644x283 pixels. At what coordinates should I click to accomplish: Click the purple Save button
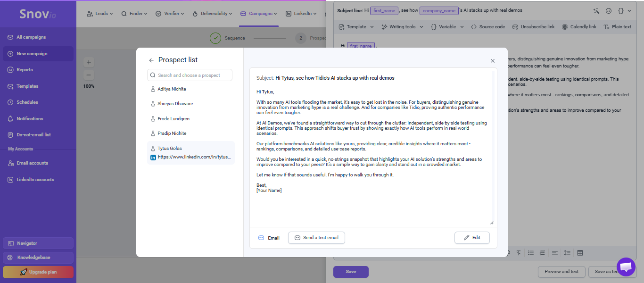click(351, 272)
